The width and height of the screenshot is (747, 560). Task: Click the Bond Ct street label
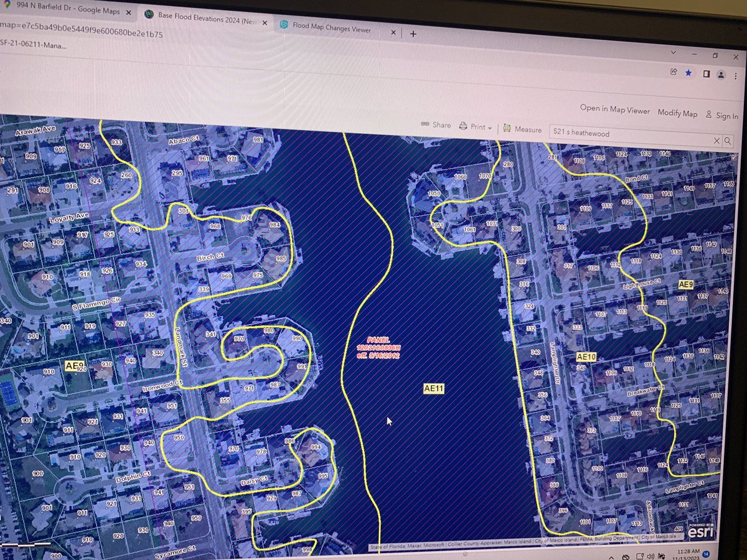tap(637, 178)
